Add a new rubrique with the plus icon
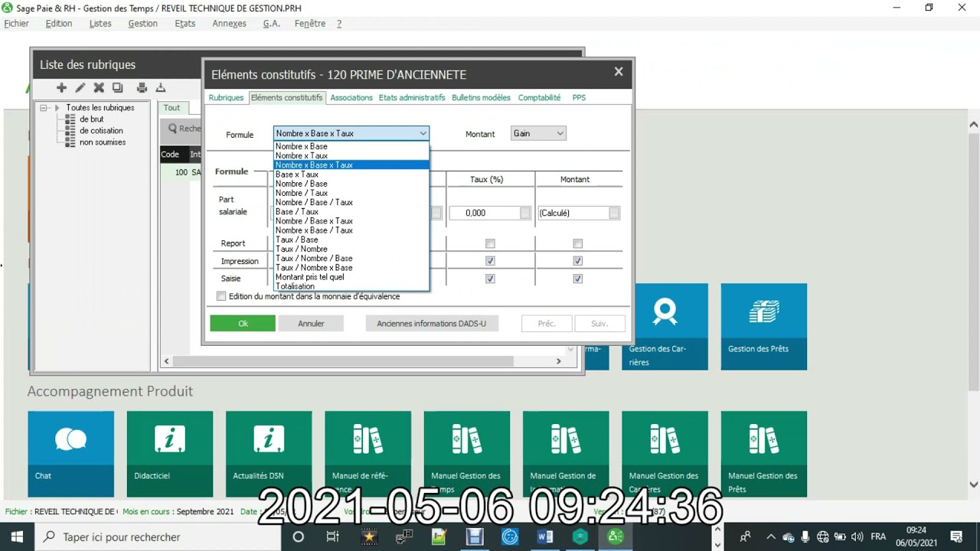 click(x=62, y=88)
